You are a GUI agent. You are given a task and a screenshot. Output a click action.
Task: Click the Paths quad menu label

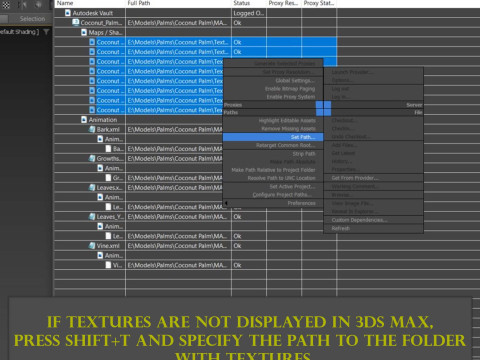click(231, 112)
